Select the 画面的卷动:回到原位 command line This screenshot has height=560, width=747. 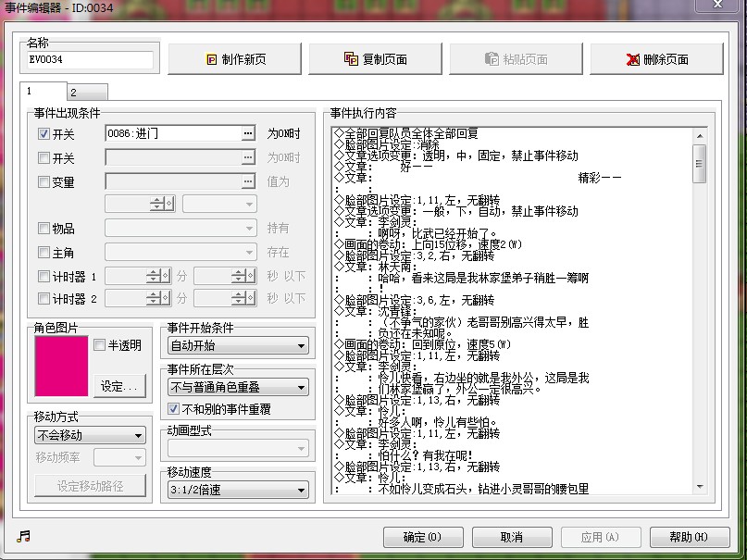pos(423,344)
